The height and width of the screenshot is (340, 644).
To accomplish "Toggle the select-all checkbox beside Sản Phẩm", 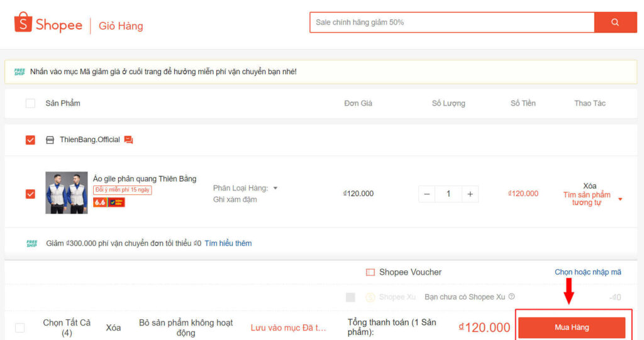I will pyautogui.click(x=30, y=103).
